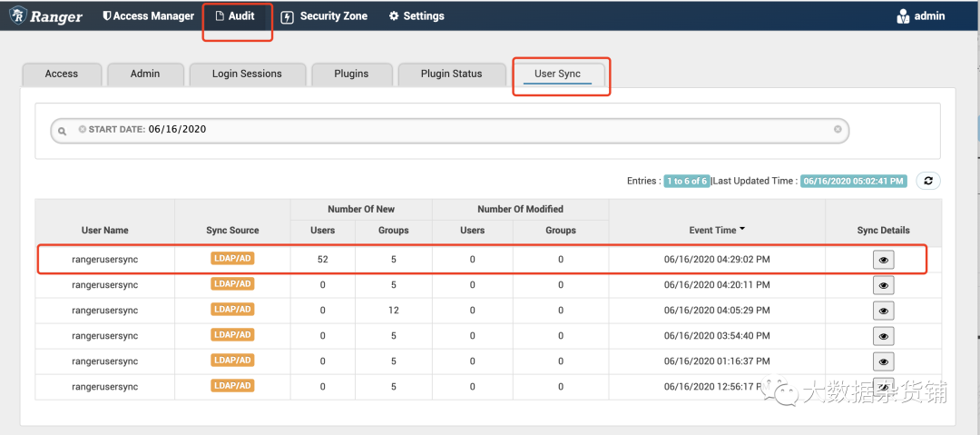Switch to the Login Sessions tab

247,74
